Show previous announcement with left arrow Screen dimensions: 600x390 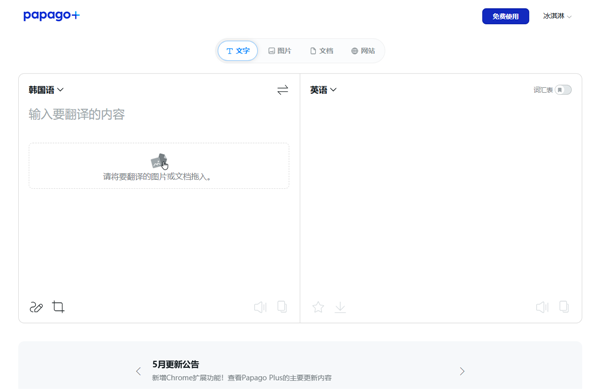pos(139,371)
